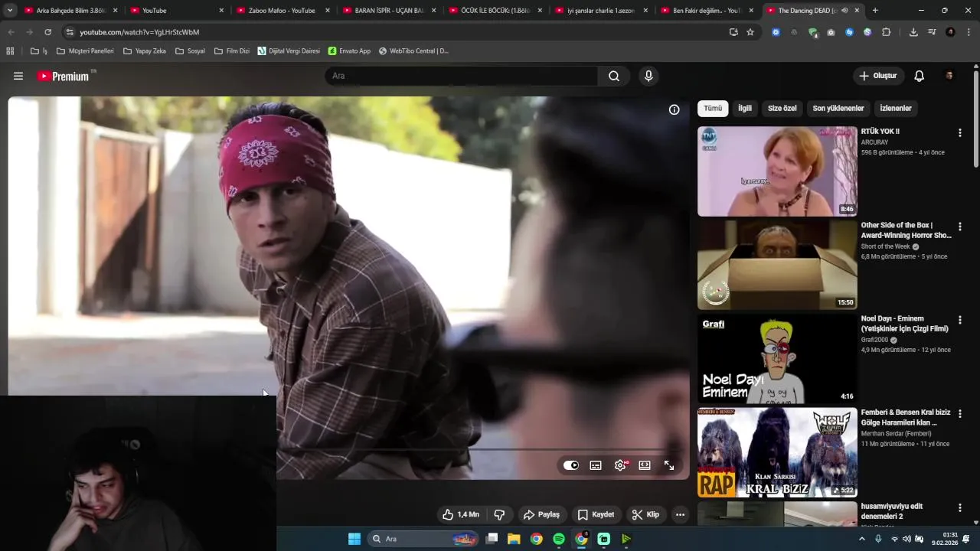980x551 pixels.
Task: Open options for Noel Dayı - Eminem video
Action: point(959,320)
